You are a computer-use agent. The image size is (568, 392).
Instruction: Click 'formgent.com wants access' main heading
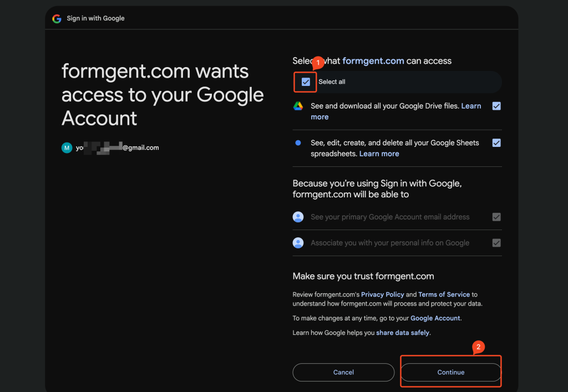(x=163, y=94)
